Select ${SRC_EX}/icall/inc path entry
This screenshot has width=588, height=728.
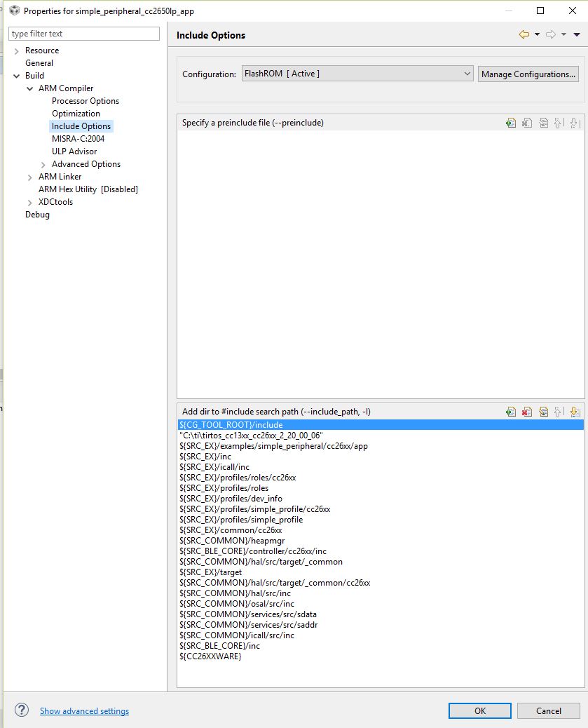coord(214,467)
